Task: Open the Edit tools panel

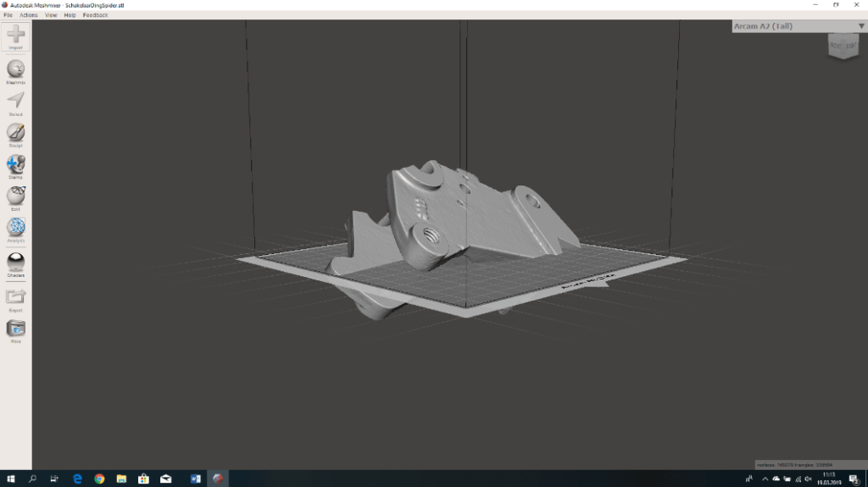Action: coord(15,196)
